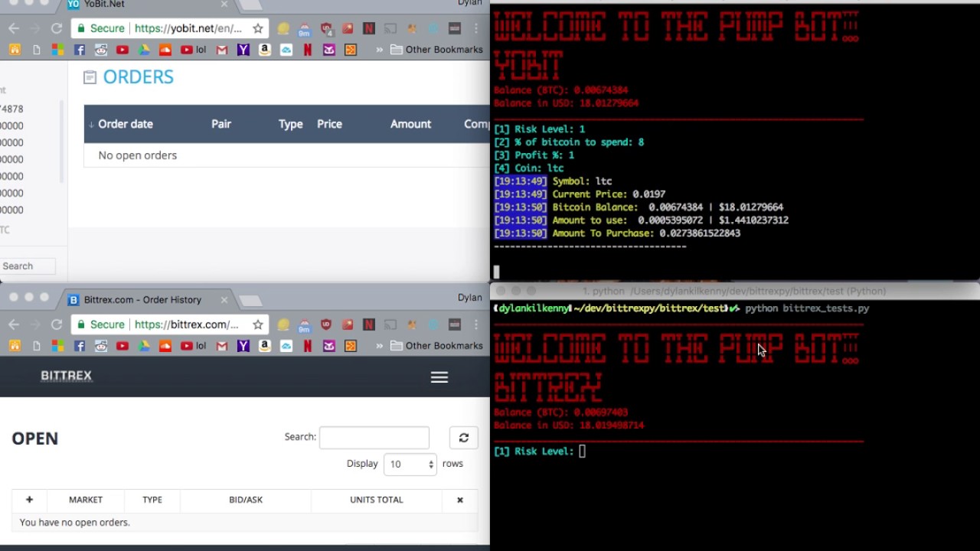Click the Cast icon in YoBit toolbar
The width and height of the screenshot is (980, 551).
[390, 28]
